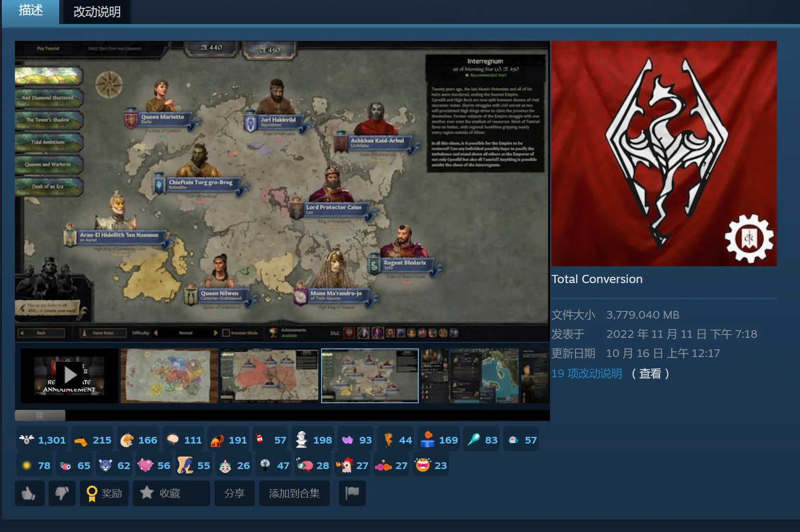This screenshot has height=532, width=800.
Task: Grab the thumbnail strip scrollbar handle
Action: click(40, 415)
